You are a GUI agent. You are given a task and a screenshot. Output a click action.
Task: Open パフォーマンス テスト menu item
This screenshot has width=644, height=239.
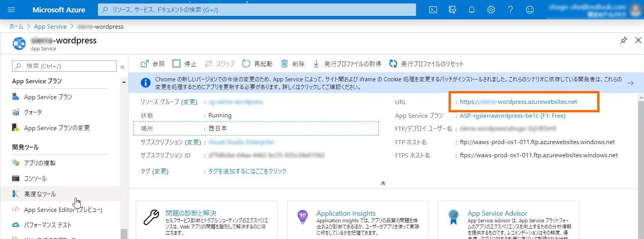(x=42, y=225)
